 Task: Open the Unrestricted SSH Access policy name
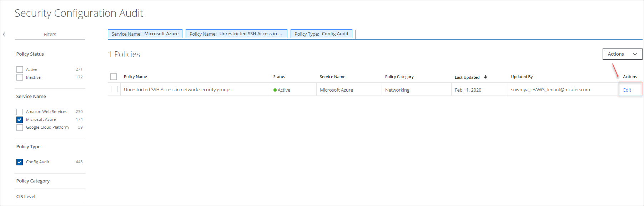pos(177,90)
